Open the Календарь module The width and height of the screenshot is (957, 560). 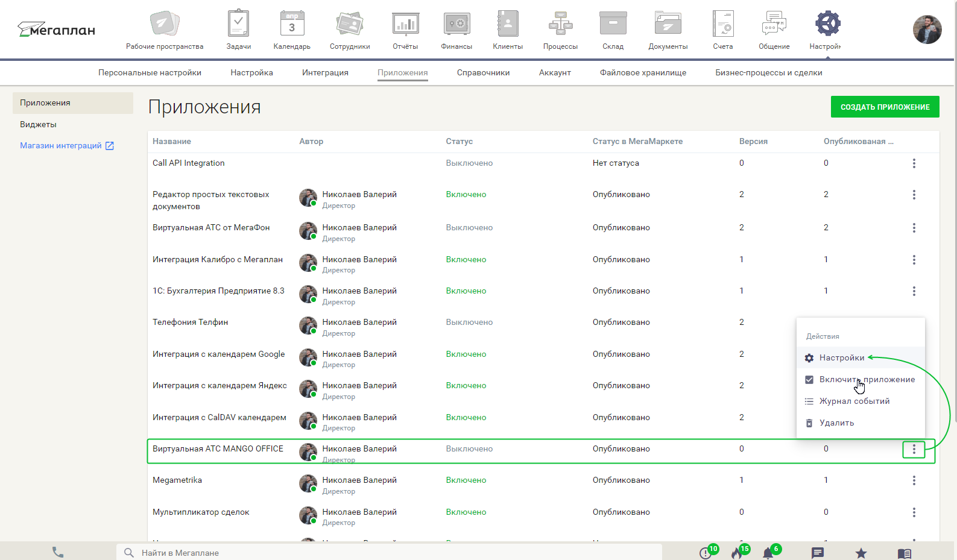(x=292, y=30)
